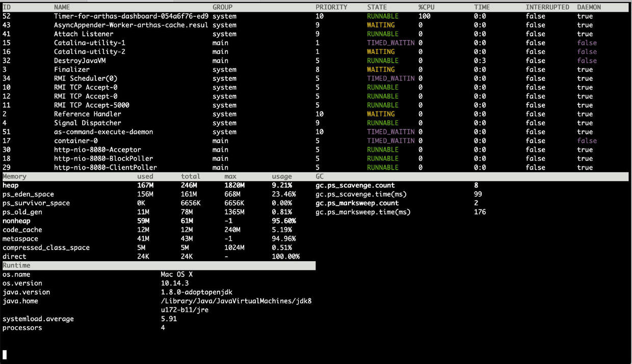Click the %CPU column header
The height and width of the screenshot is (364, 632).
point(427,7)
